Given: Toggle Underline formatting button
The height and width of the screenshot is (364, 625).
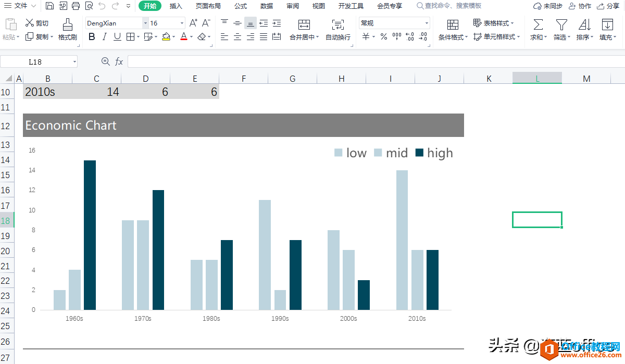Looking at the screenshot, I should (x=117, y=36).
